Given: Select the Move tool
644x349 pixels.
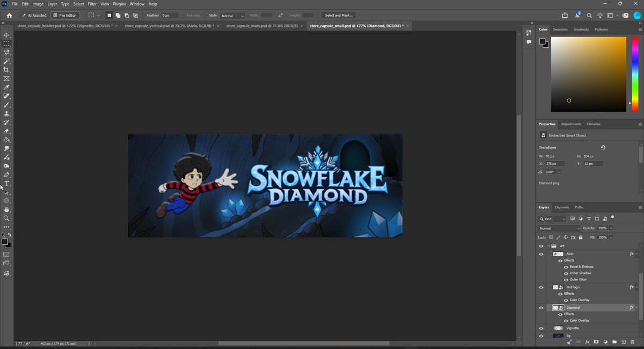Looking at the screenshot, I should click(6, 35).
